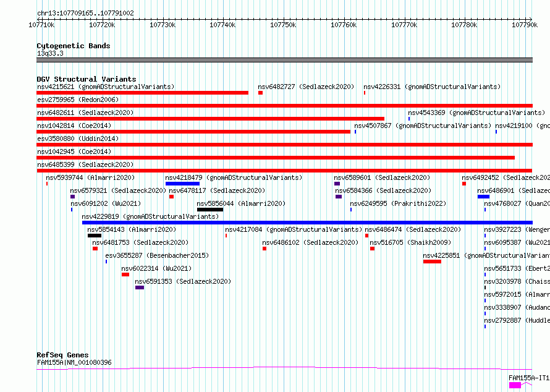Click the Cytogenetic Bands track title
Screen dimensions: 550x392
pos(74,46)
